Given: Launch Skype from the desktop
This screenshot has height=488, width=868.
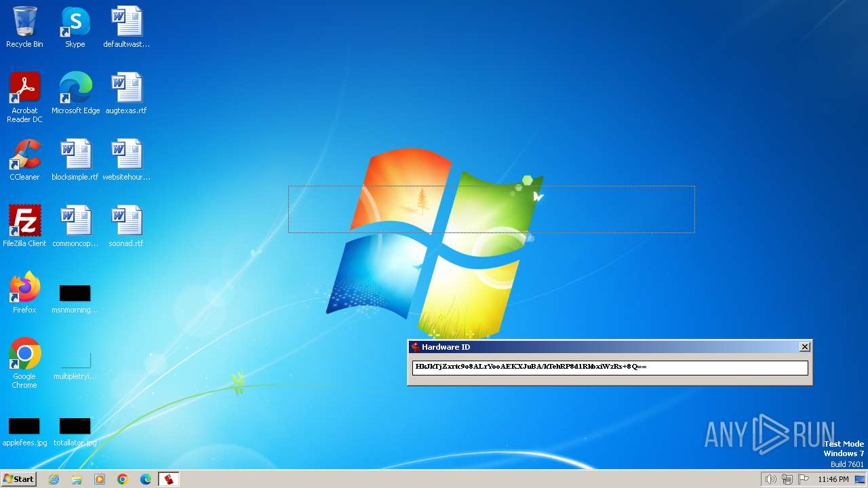Looking at the screenshot, I should 75,27.
